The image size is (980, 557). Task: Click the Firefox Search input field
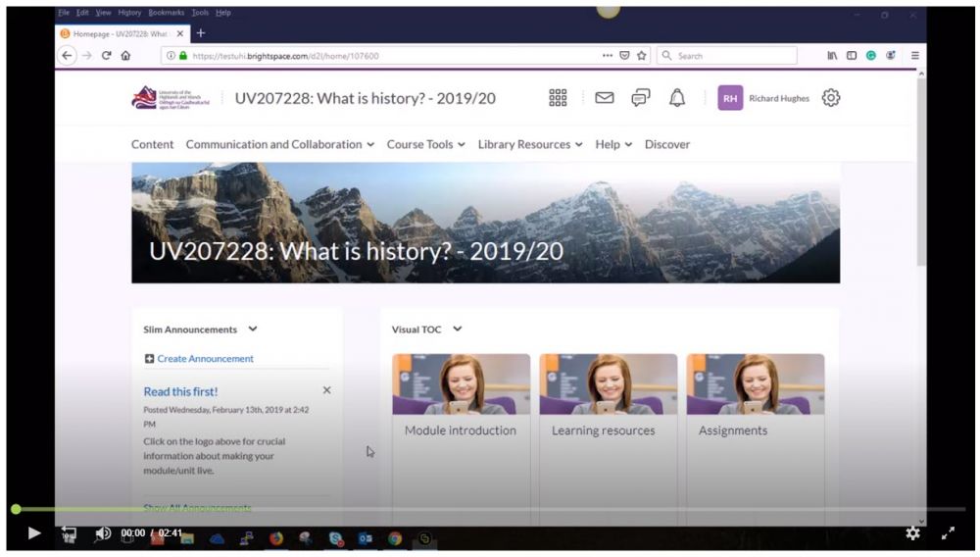pyautogui.click(x=727, y=56)
